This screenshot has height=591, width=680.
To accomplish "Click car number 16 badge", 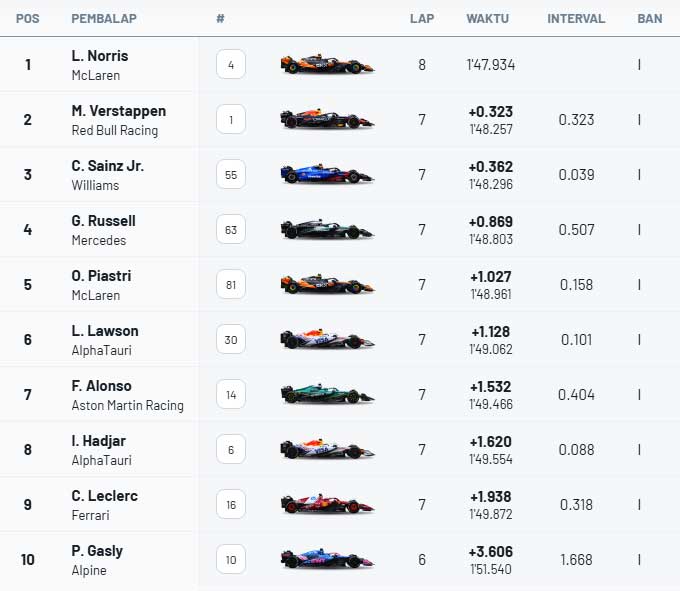I will tap(231, 505).
